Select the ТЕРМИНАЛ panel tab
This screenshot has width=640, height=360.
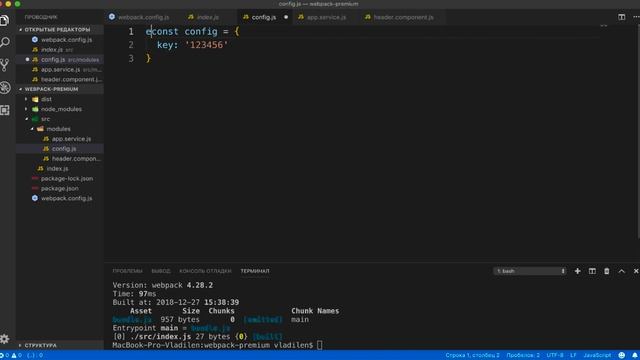[255, 271]
